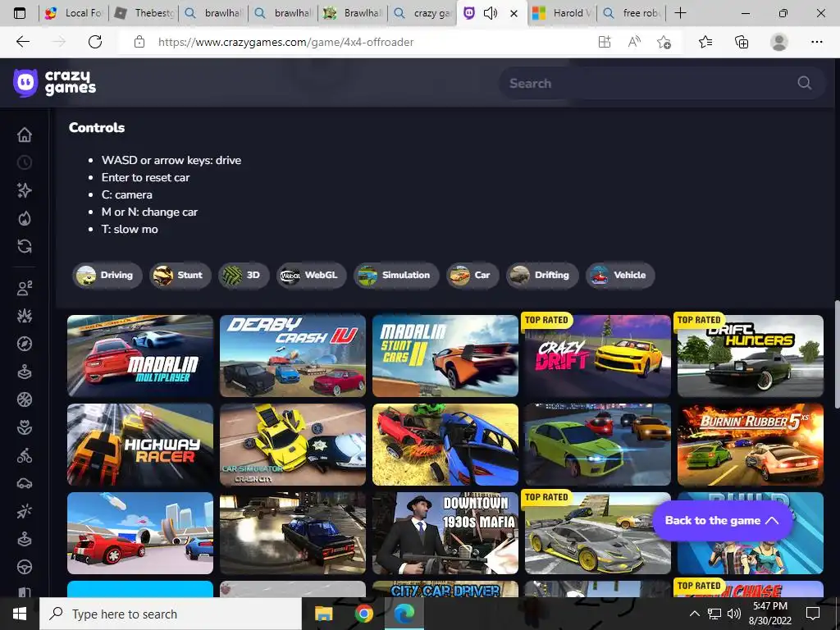Viewport: 840px width, 630px height.
Task: Switch to the Local Fo browser tab
Action: (x=73, y=13)
